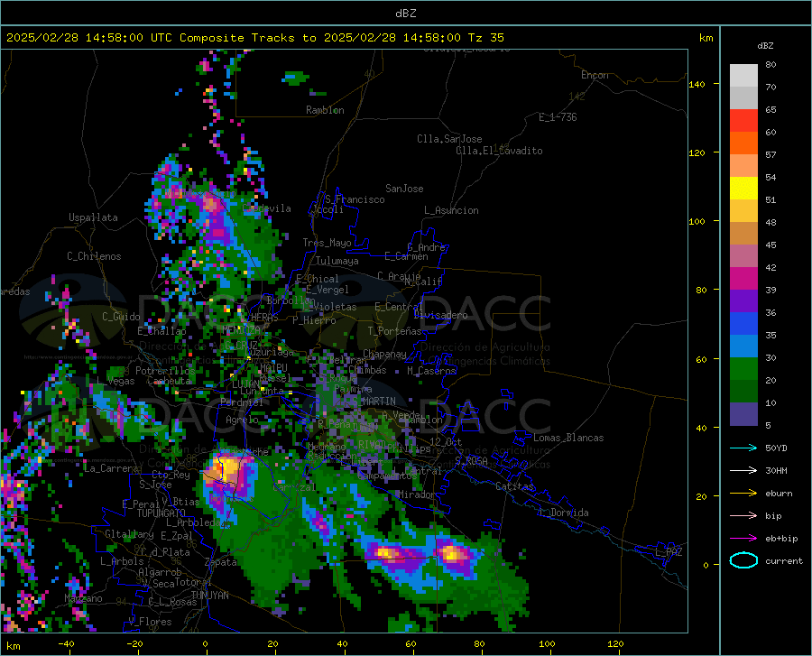812x656 pixels.
Task: Click the TUPUNGATO label
Action: coord(161,513)
